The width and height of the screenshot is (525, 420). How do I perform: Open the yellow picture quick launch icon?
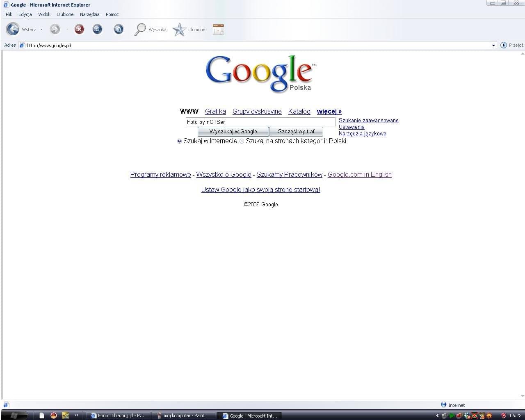65,415
